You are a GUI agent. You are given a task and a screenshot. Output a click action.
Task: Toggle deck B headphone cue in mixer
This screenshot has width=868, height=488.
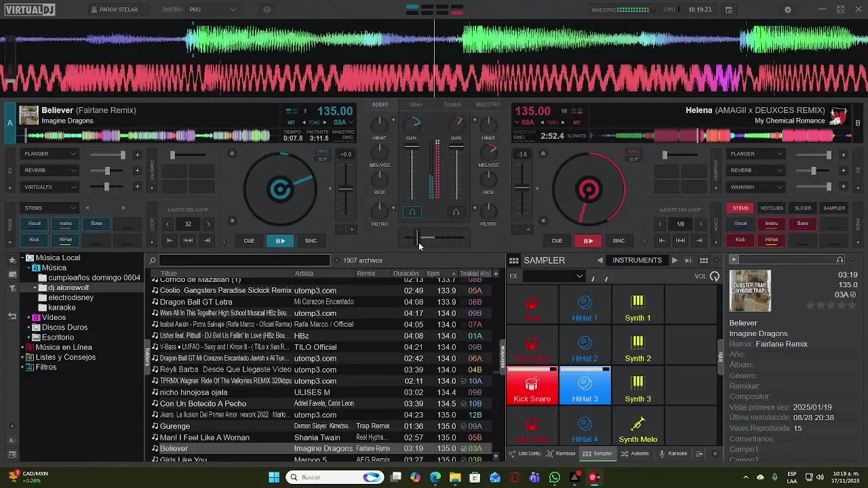[x=456, y=212]
